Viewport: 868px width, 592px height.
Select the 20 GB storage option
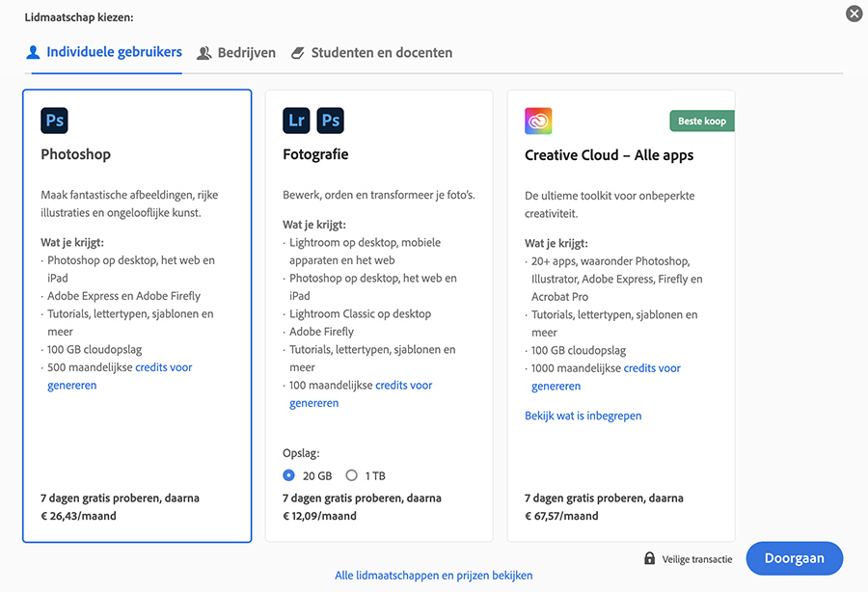coord(288,475)
